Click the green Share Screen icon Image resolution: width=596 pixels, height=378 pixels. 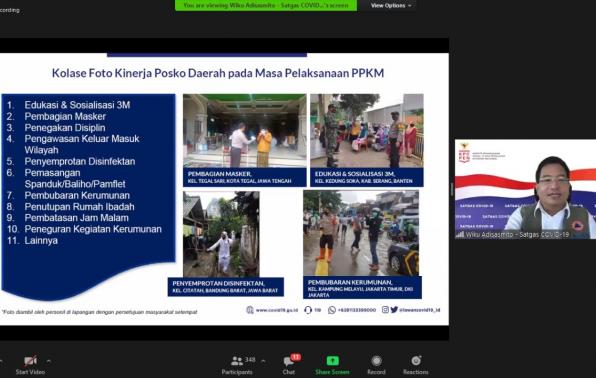(x=332, y=361)
